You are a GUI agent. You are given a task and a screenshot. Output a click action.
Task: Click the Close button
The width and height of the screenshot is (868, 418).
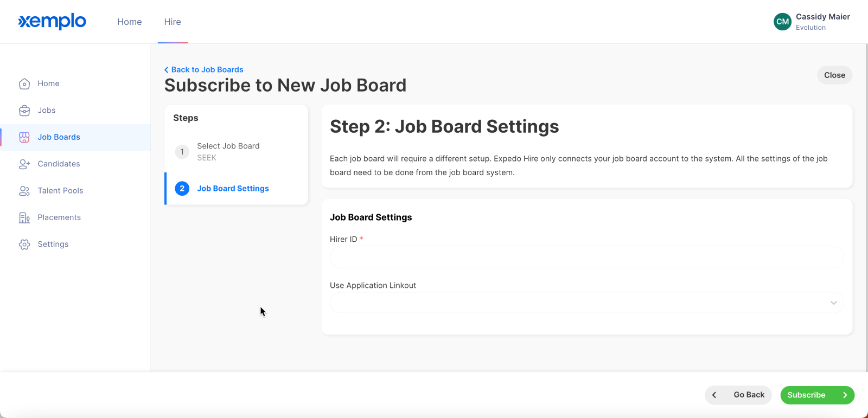coord(834,75)
